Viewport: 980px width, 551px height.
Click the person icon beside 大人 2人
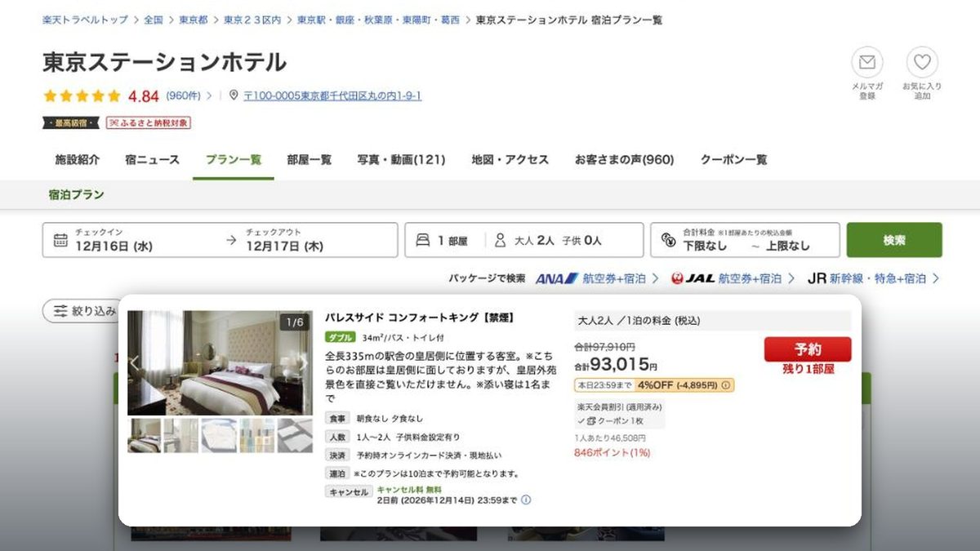[x=501, y=240]
